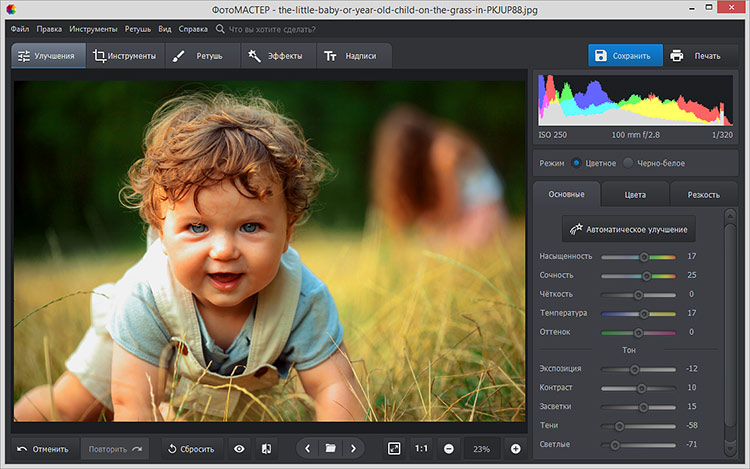
Task: Click the Насыщенность slider
Action: [x=643, y=257]
